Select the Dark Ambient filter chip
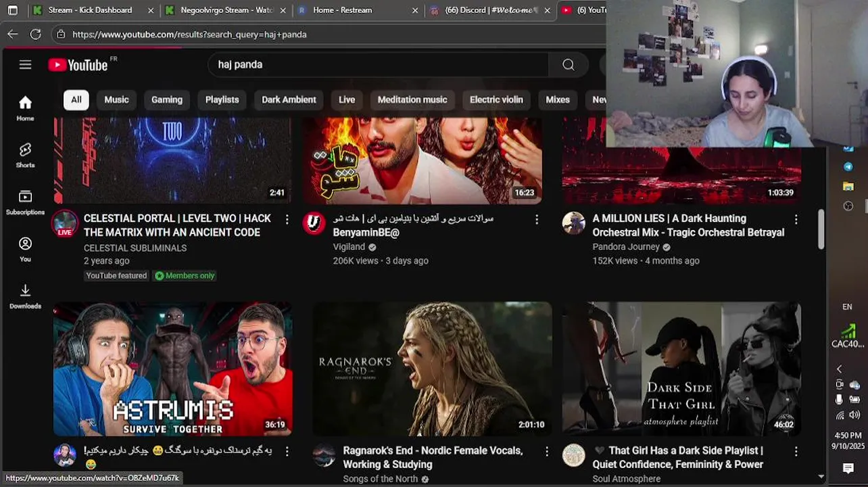Viewport: 868px width, 487px height. tap(289, 99)
